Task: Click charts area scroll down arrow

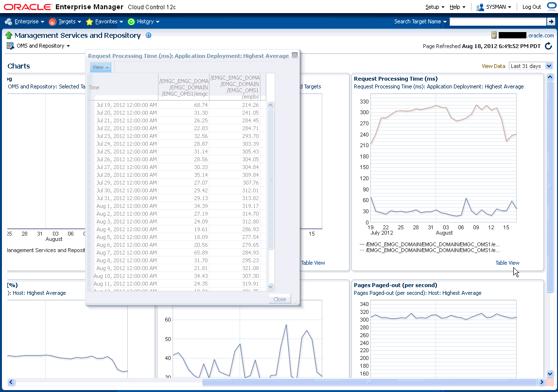Action: pos(550,374)
